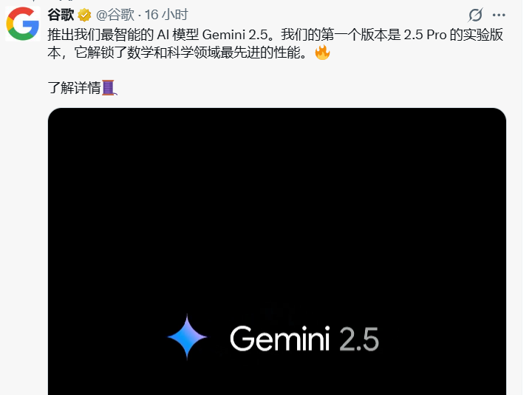Screen dimensions: 532x395
Task: Click the '2.5' number in the video
Action: click(359, 339)
